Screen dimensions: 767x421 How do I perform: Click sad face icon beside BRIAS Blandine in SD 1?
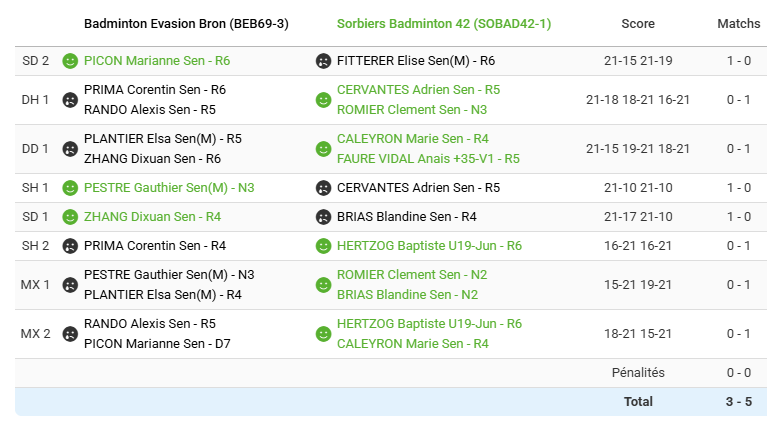click(x=323, y=217)
